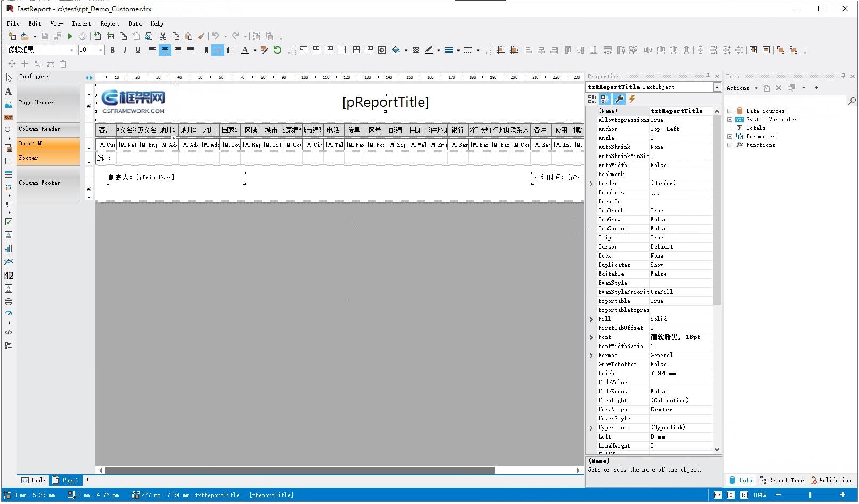This screenshot has height=504, width=859.
Task: Show Events lightning tab in Properties
Action: pos(632,99)
